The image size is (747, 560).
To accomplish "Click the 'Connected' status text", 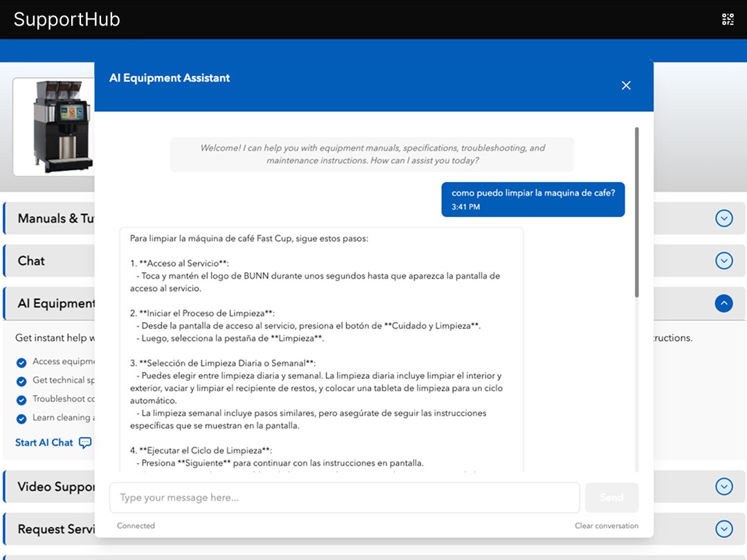I will (136, 525).
